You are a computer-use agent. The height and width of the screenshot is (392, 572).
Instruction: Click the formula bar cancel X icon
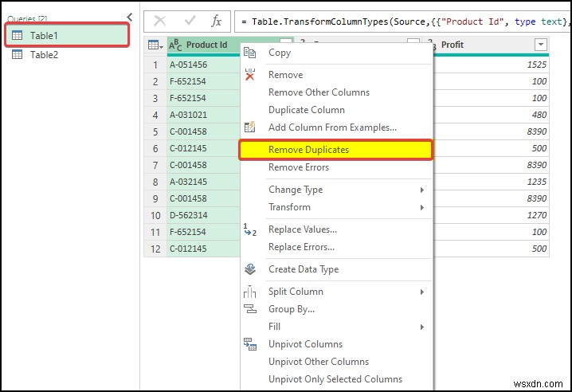tap(160, 22)
